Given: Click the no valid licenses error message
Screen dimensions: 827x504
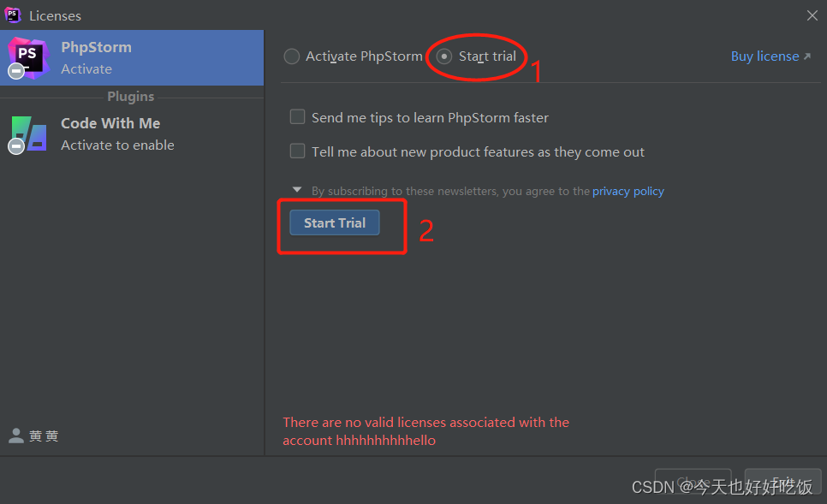Looking at the screenshot, I should pos(426,431).
